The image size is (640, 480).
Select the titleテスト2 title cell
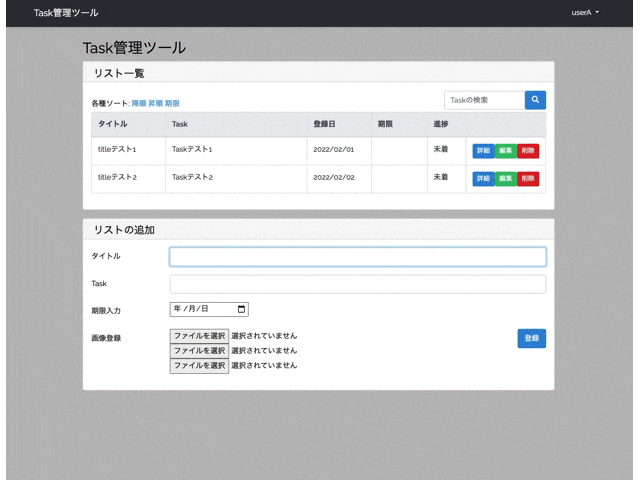coord(128,178)
